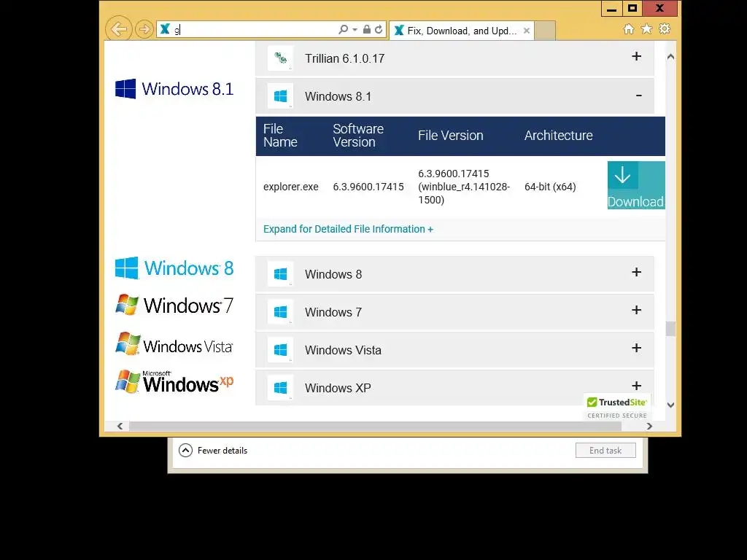Click the Windows 8 row logo icon
Image resolution: width=747 pixels, height=560 pixels.
280,274
